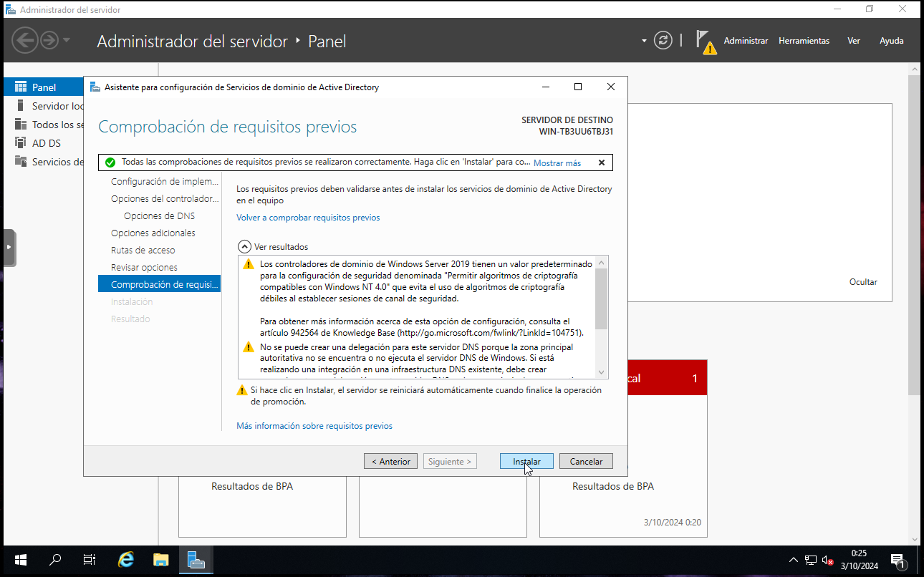Go to Opciones de DNS step
This screenshot has height=577, width=924.
pos(159,216)
